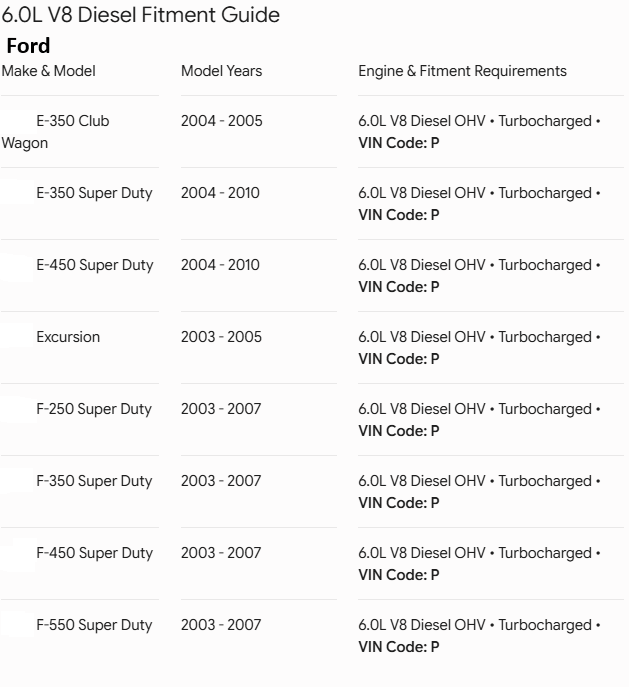This screenshot has height=687, width=629.
Task: Select the Excursion model entry
Action: (68, 337)
